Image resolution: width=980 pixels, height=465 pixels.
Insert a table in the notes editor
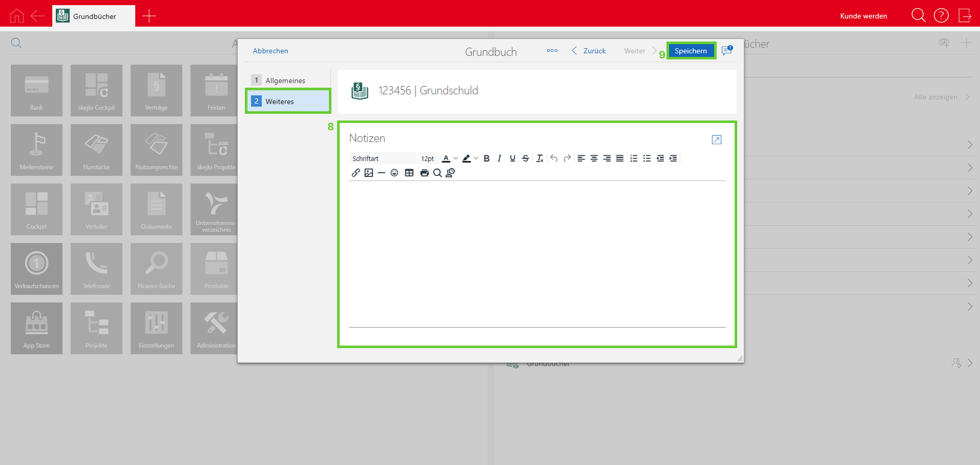[409, 173]
